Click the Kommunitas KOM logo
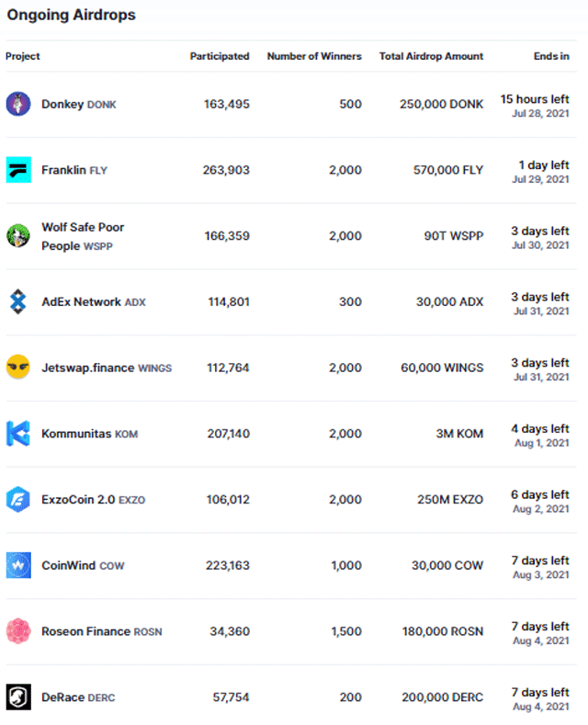The image size is (588, 725). [18, 433]
